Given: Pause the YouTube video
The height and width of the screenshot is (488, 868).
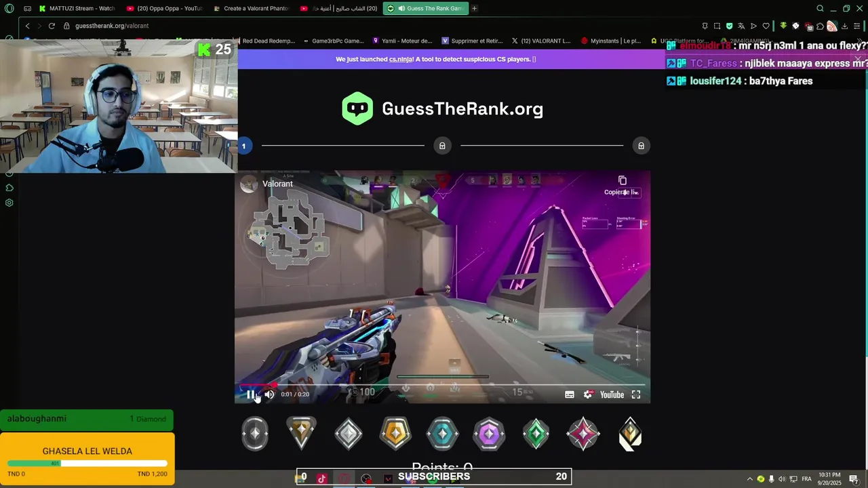Looking at the screenshot, I should pos(250,394).
